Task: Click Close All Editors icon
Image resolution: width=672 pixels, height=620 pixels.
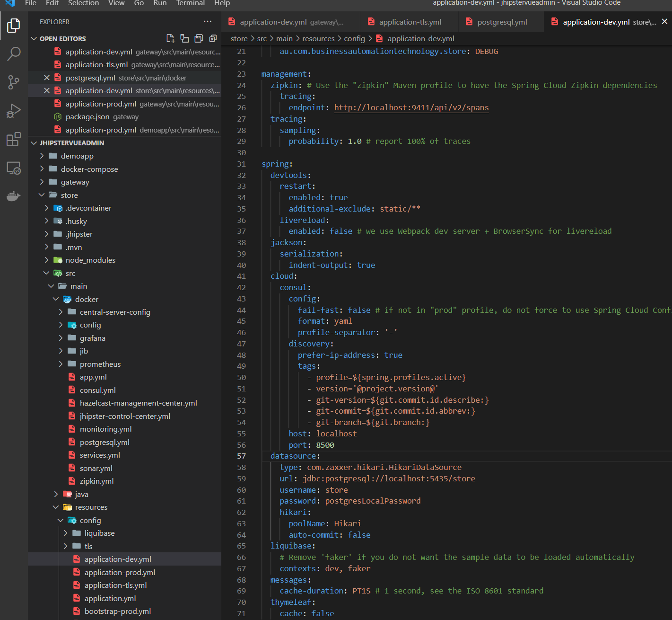Action: click(213, 38)
